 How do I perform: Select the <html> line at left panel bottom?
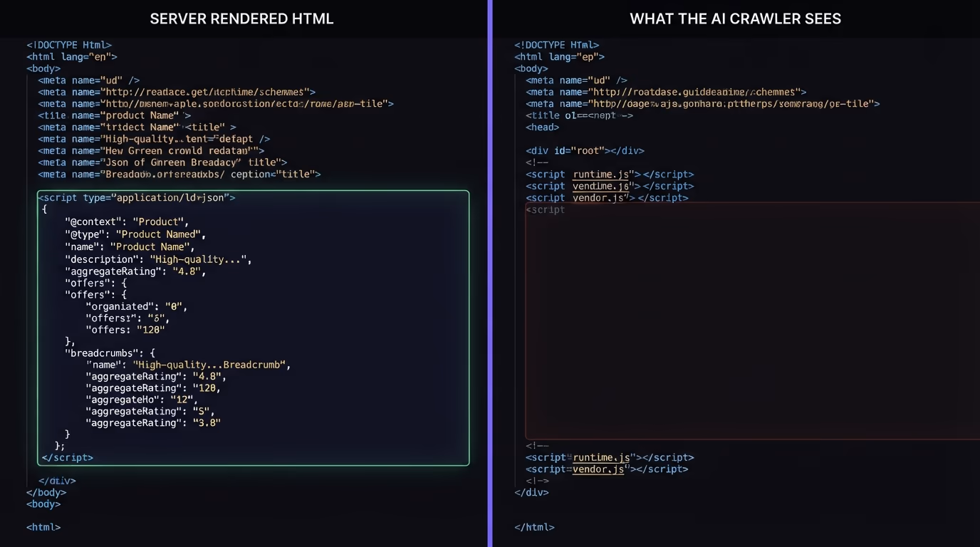pyautogui.click(x=43, y=527)
